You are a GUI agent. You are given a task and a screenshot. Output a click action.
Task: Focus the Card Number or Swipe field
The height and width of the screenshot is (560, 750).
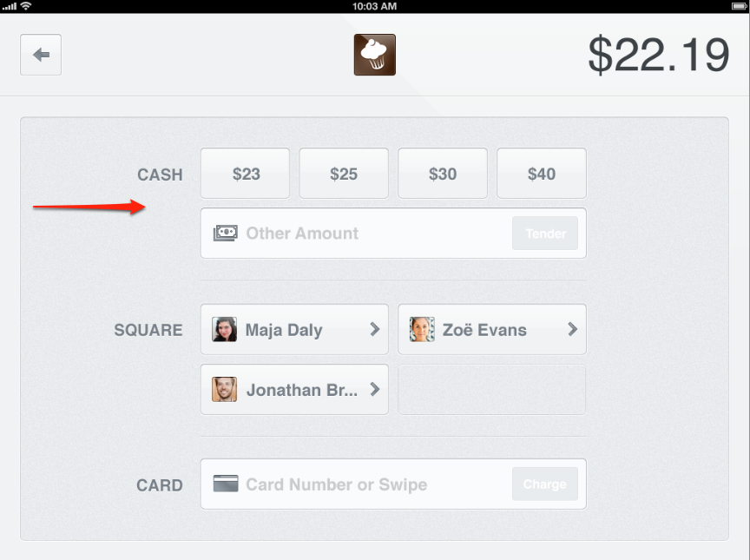pyautogui.click(x=365, y=484)
